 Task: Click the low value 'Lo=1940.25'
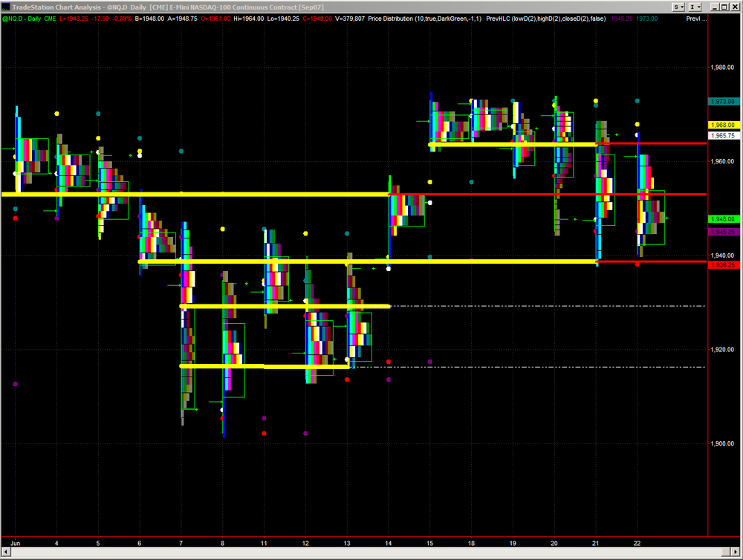[283, 19]
